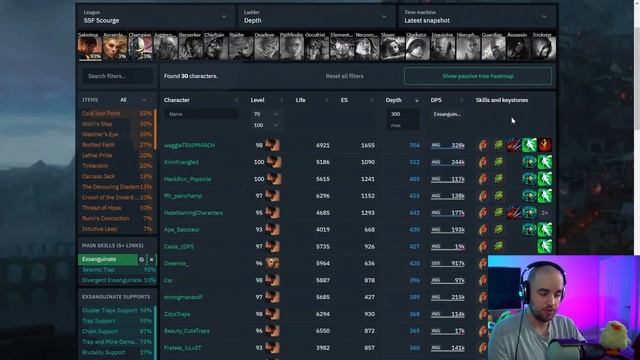Open the DPS skill Exsanguinate filter dropdown

click(x=448, y=114)
